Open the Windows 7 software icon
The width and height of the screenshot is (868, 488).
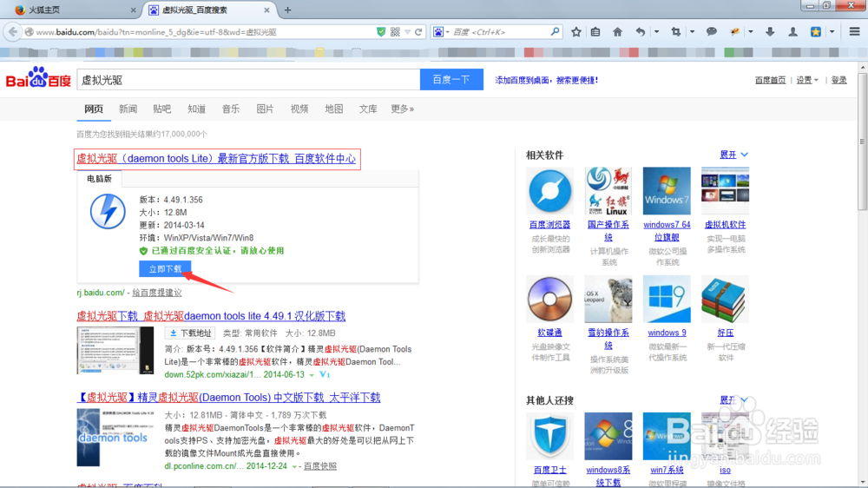click(667, 191)
